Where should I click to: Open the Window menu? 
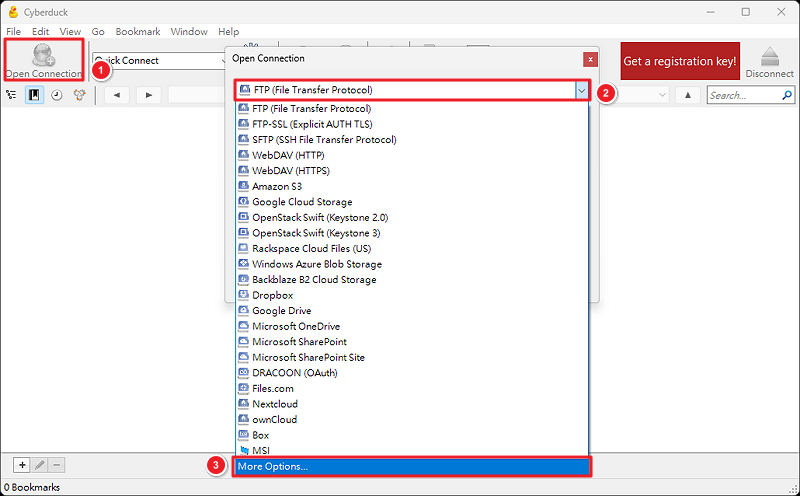coord(189,32)
